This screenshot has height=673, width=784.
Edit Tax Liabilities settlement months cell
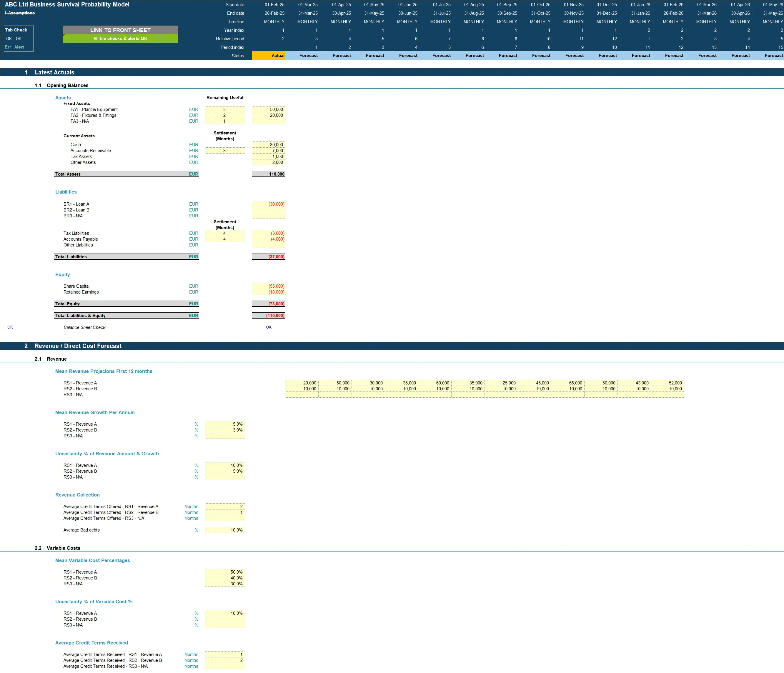coord(225,234)
